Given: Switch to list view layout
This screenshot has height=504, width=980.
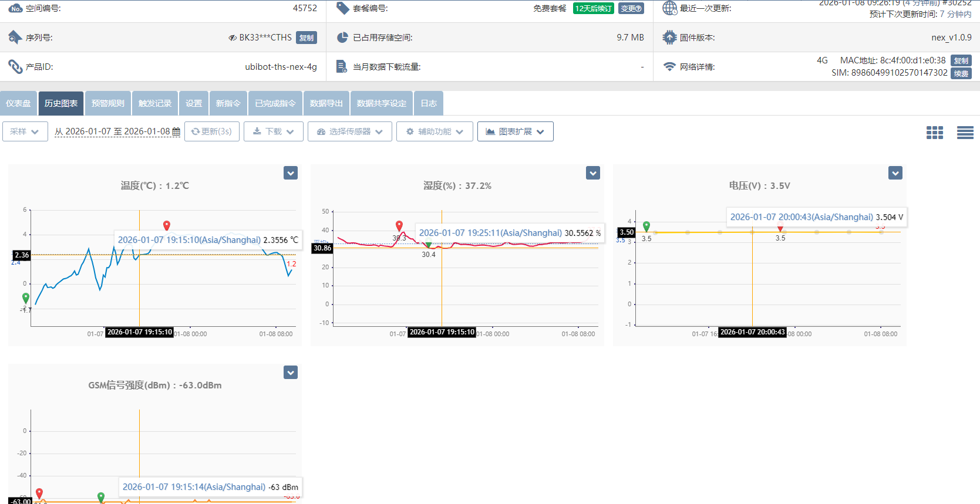Looking at the screenshot, I should (x=965, y=133).
